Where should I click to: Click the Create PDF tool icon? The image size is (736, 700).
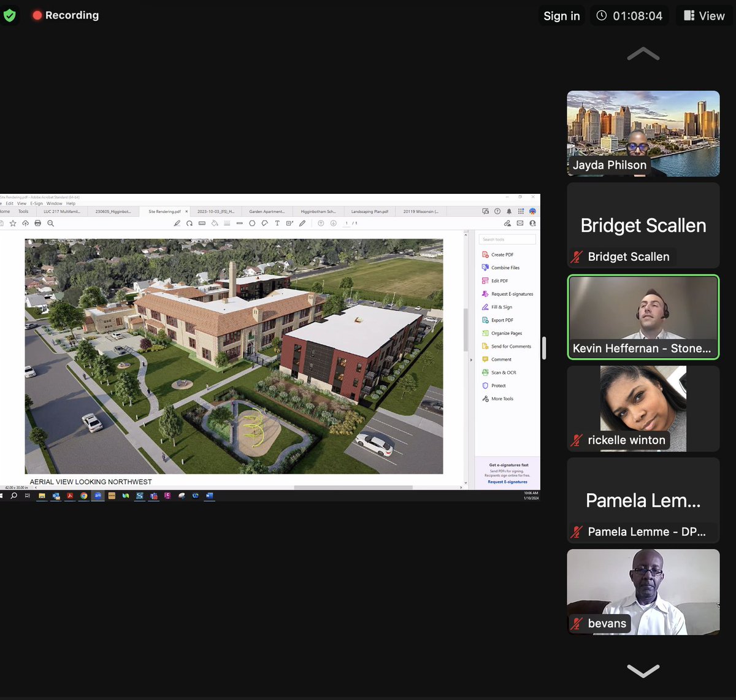tap(485, 255)
